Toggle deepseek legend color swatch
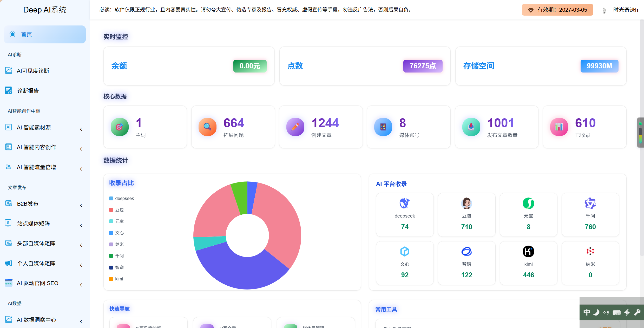Viewport: 644px width, 328px height. tap(111, 199)
